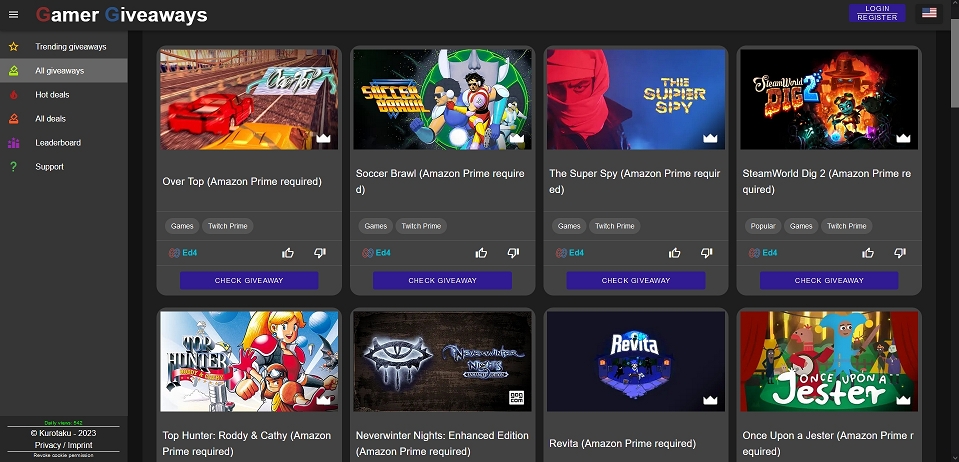Viewport: 959px width, 462px height.
Task: Click the GOG icon on Neverwinter Nights image
Action: (x=517, y=398)
